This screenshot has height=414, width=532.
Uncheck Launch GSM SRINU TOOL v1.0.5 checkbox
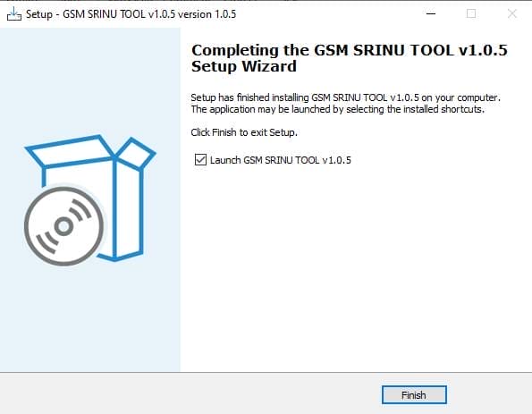click(200, 159)
